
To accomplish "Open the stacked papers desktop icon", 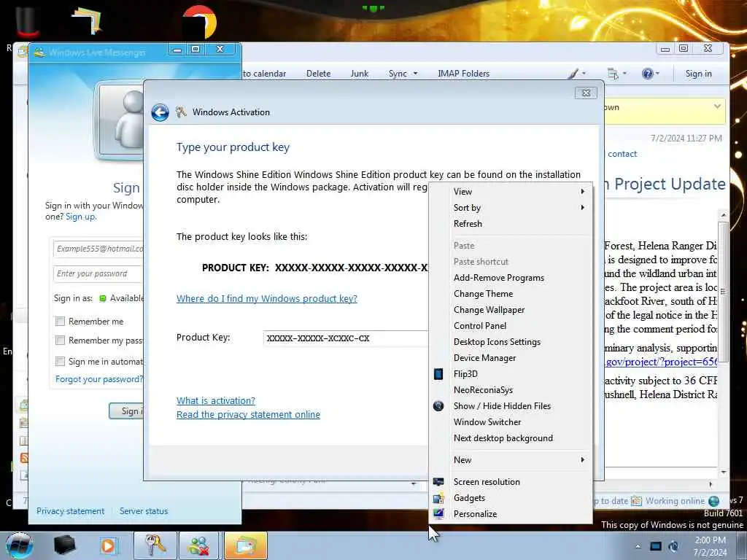I will tap(87, 20).
